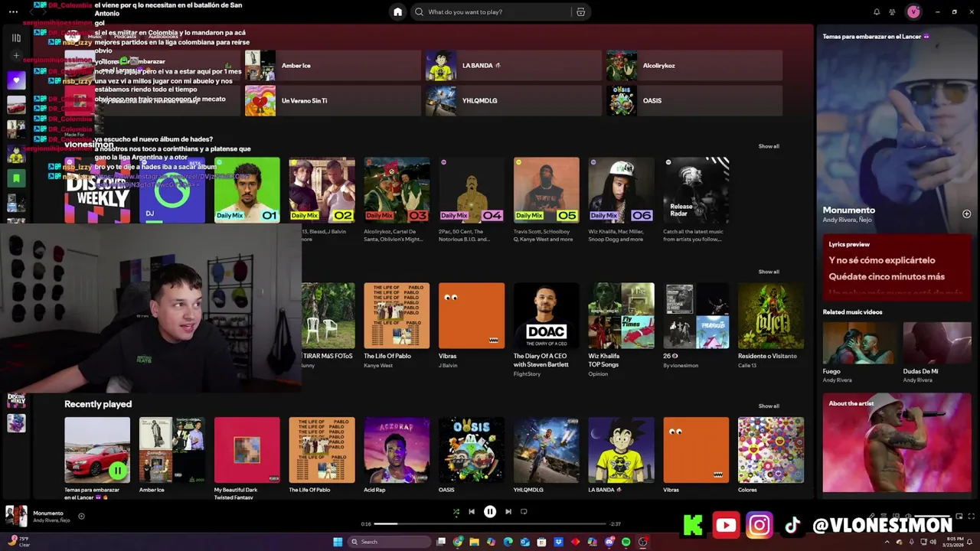Open Andy Rivera, Ñejo in side panel

848,220
